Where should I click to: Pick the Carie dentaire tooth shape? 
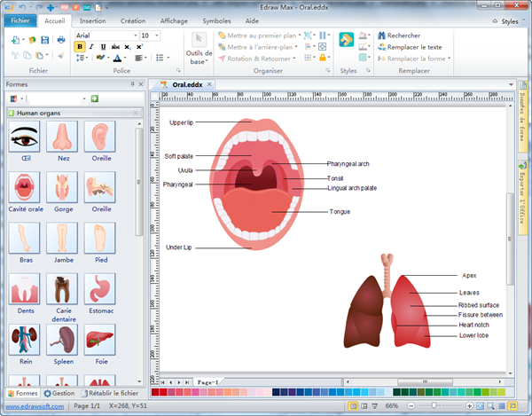pyautogui.click(x=62, y=289)
